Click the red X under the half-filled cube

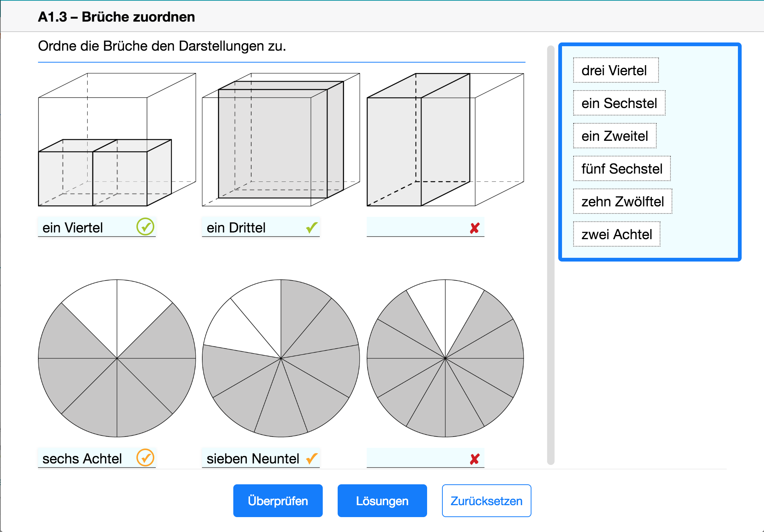[474, 228]
